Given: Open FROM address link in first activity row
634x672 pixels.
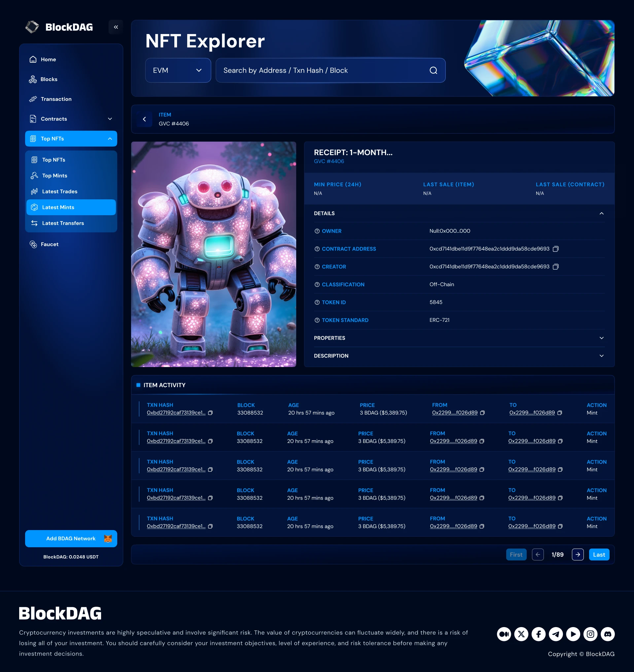Looking at the screenshot, I should pyautogui.click(x=454, y=413).
